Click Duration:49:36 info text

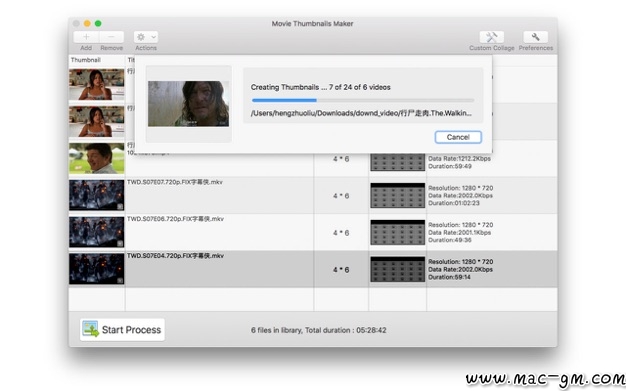click(x=450, y=240)
